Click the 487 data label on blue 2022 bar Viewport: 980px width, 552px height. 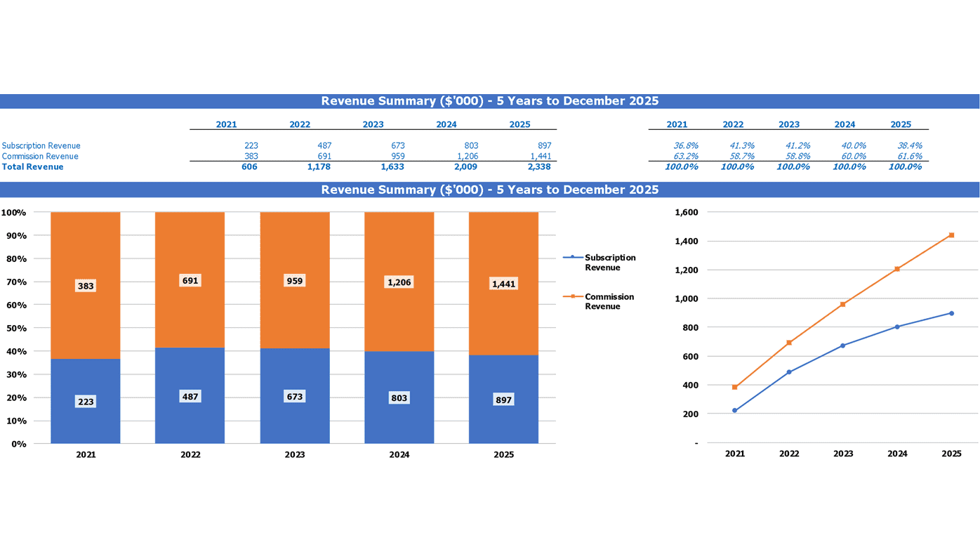point(190,396)
